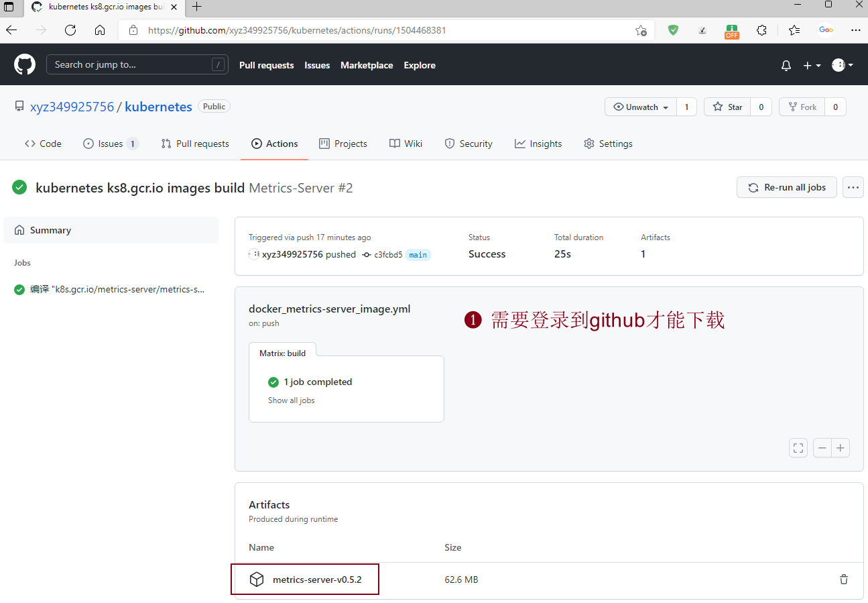Open Explore in top navigation
868x603 pixels.
coord(420,65)
